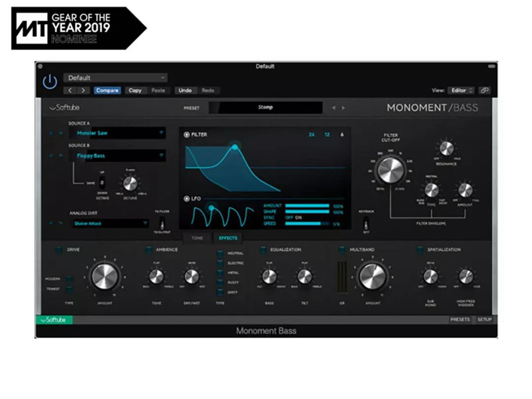This screenshot has height=399, width=532.
Task: Click the Ambience Tone knob
Action: (156, 276)
